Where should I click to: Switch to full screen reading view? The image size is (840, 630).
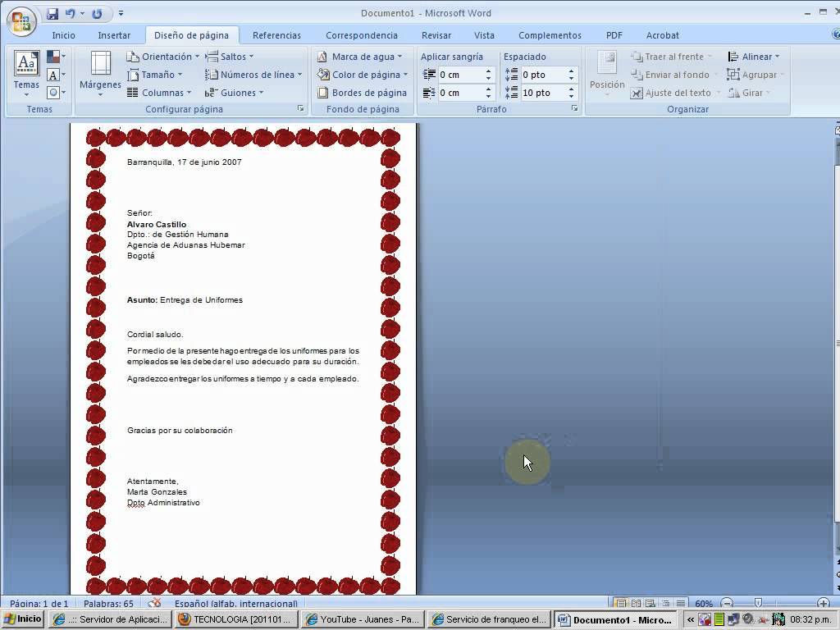point(636,604)
